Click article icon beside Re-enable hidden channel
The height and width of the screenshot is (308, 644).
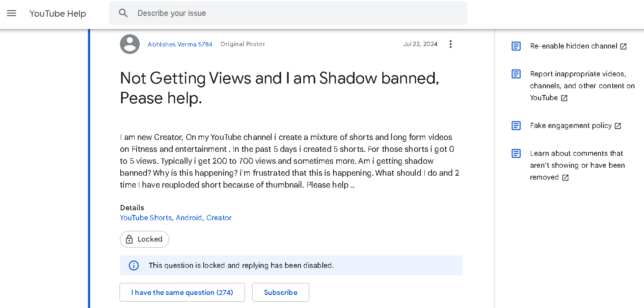coord(516,46)
